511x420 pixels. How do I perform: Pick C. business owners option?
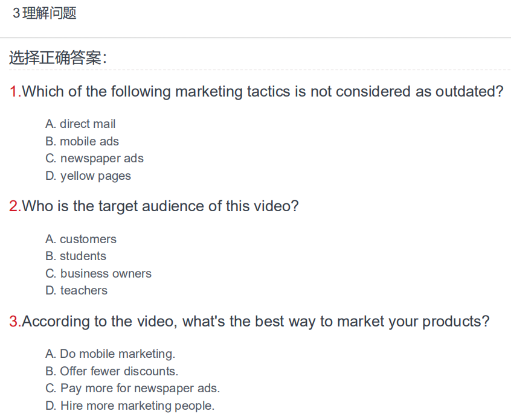point(98,273)
